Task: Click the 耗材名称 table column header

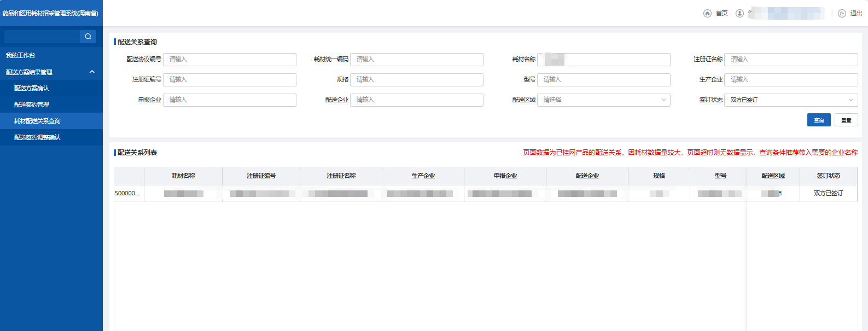Action: [x=183, y=176]
